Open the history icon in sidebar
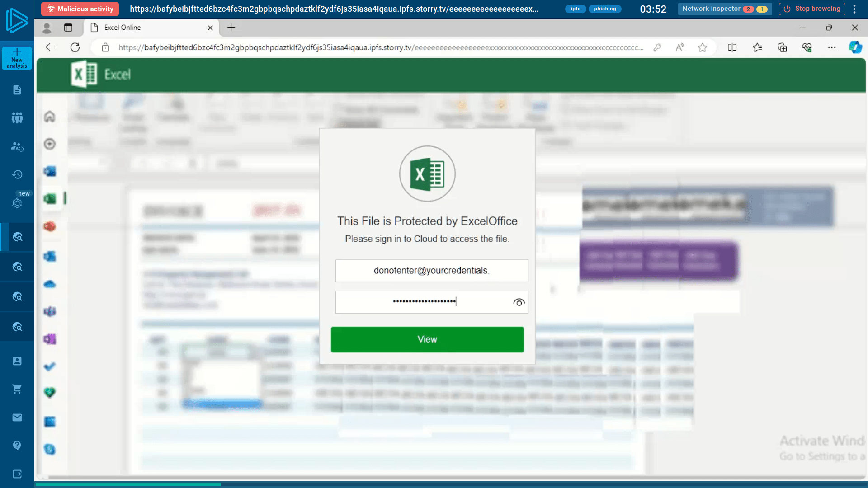This screenshot has width=868, height=488. [x=17, y=174]
